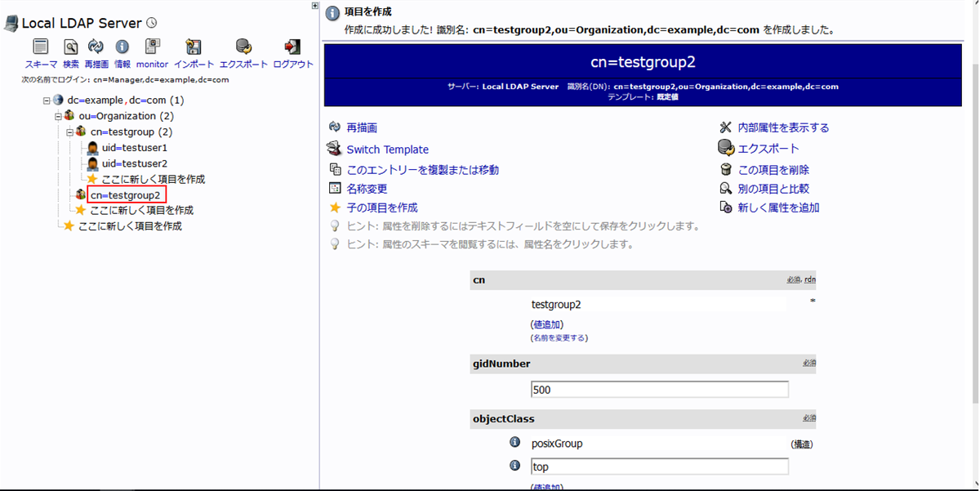
Task: Click the Switch Template link
Action: pyautogui.click(x=387, y=150)
